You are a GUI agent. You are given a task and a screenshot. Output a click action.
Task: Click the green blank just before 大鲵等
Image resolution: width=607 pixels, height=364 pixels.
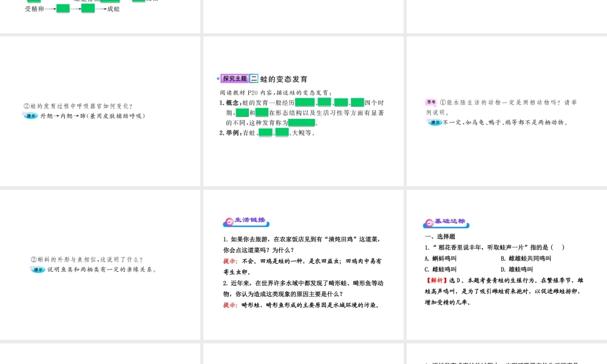click(282, 133)
